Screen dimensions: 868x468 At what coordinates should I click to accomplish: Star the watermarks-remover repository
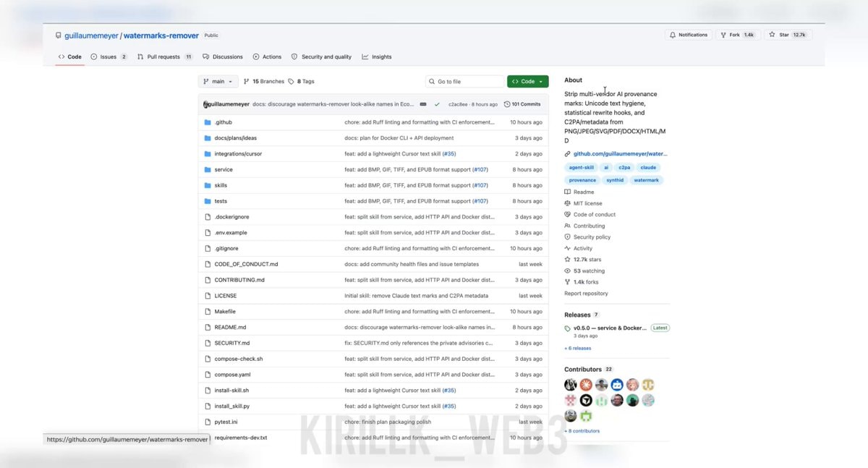(788, 35)
